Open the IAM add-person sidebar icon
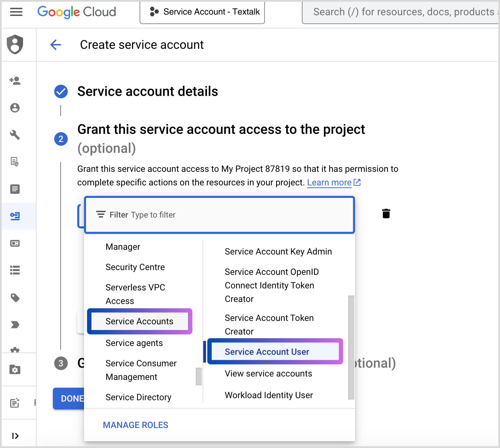Screen dimensions: 500x448 [x=15, y=81]
